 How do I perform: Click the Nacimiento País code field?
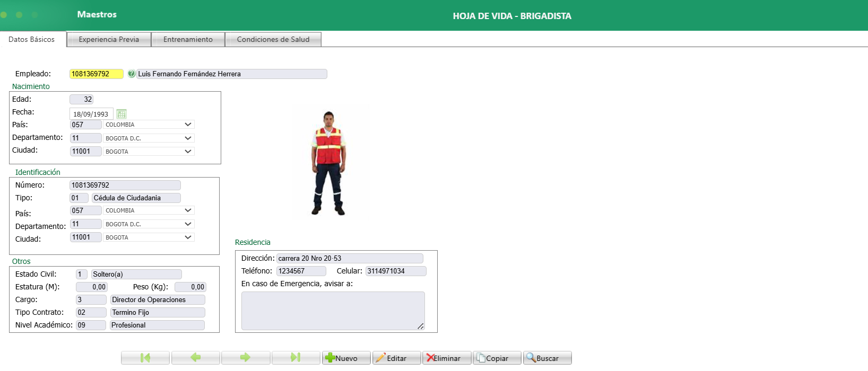click(x=86, y=125)
